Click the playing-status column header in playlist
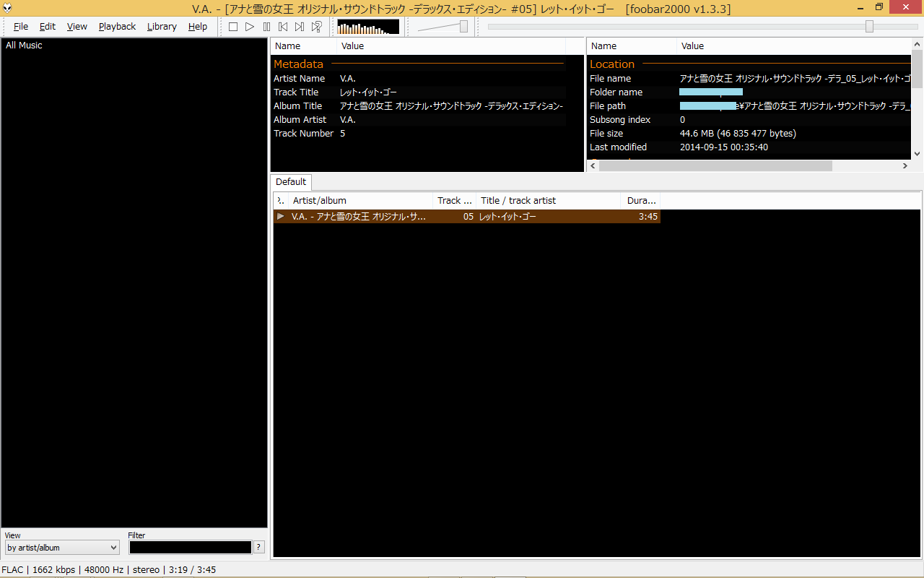Screen dimensions: 924x578 coord(281,201)
